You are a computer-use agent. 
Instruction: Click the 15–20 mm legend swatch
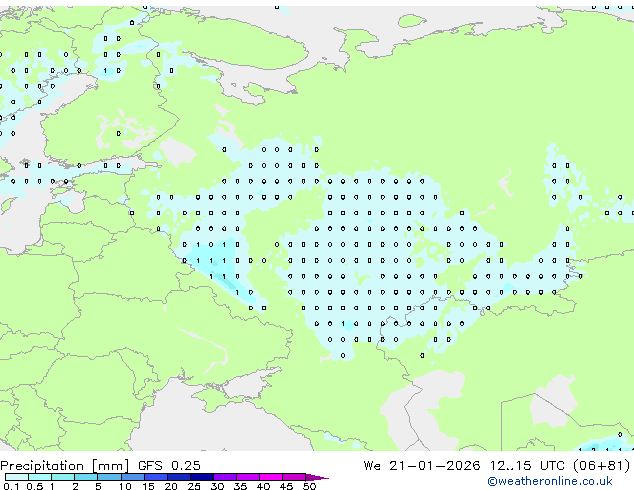(156, 477)
